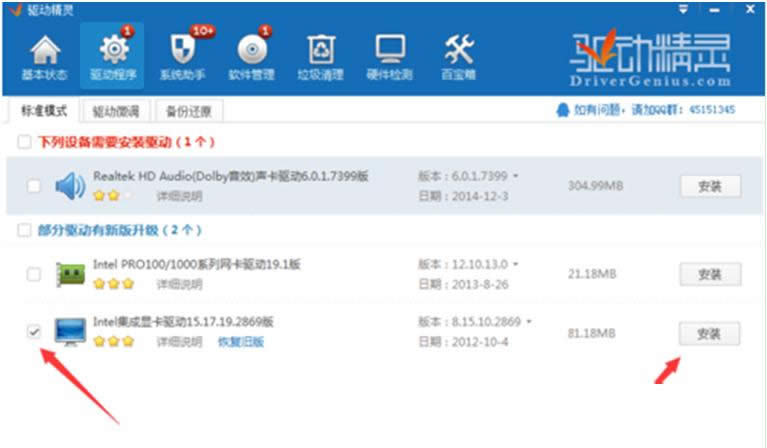Viewport: 767px width, 448px height.
Task: Expand version dropdown 8.15.10.2869
Action: click(x=529, y=321)
